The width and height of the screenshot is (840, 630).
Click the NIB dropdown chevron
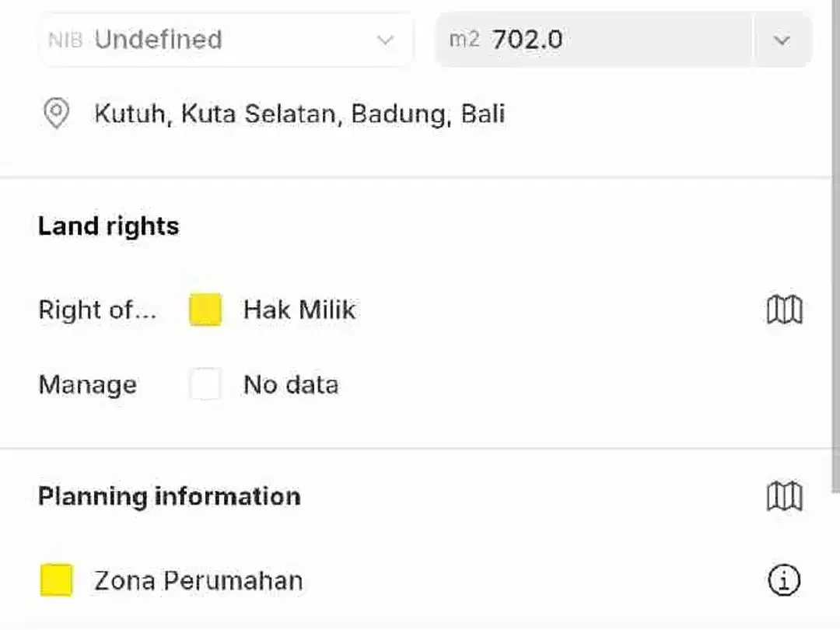(385, 40)
